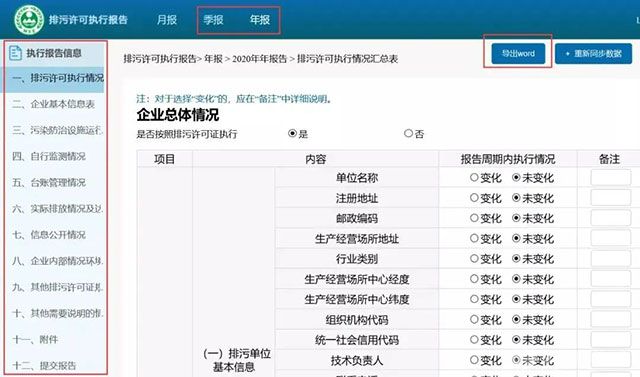Open 四、自行监测情况 in sidebar
The image size is (640, 377).
pos(49,156)
